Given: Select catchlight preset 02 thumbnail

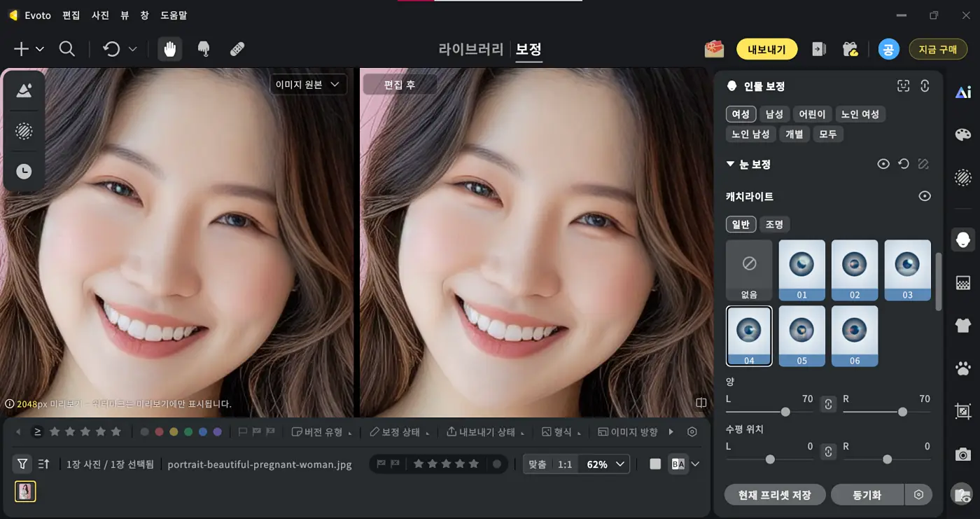Looking at the screenshot, I should click(x=855, y=270).
